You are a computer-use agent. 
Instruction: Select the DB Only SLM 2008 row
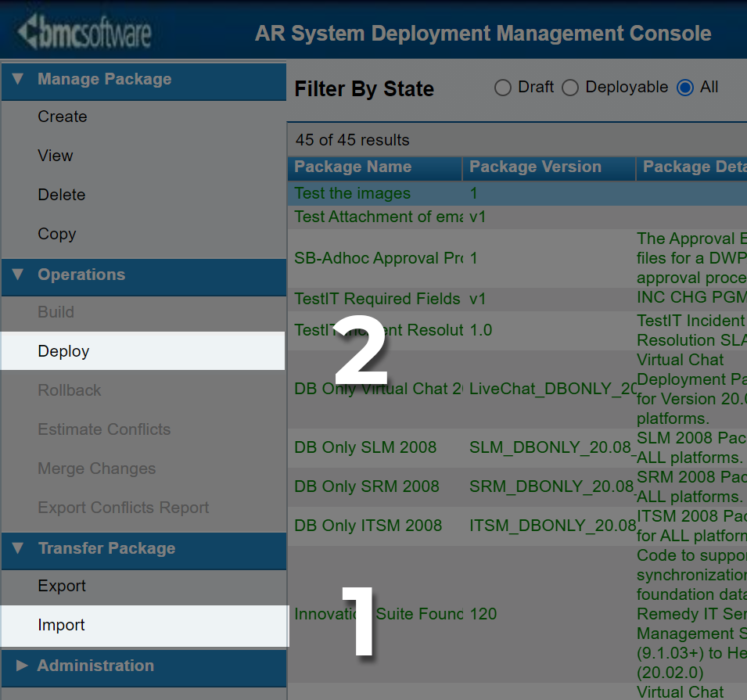(x=365, y=448)
